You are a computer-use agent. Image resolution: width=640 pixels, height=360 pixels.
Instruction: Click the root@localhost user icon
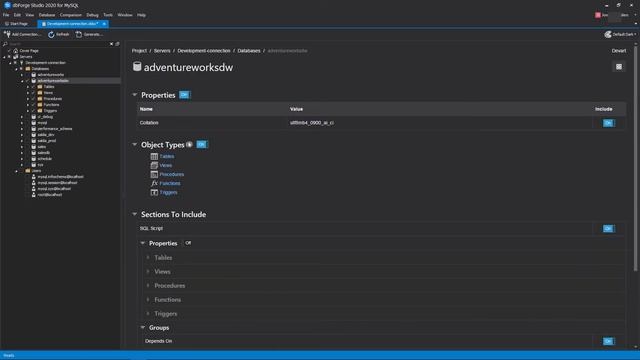tap(34, 195)
